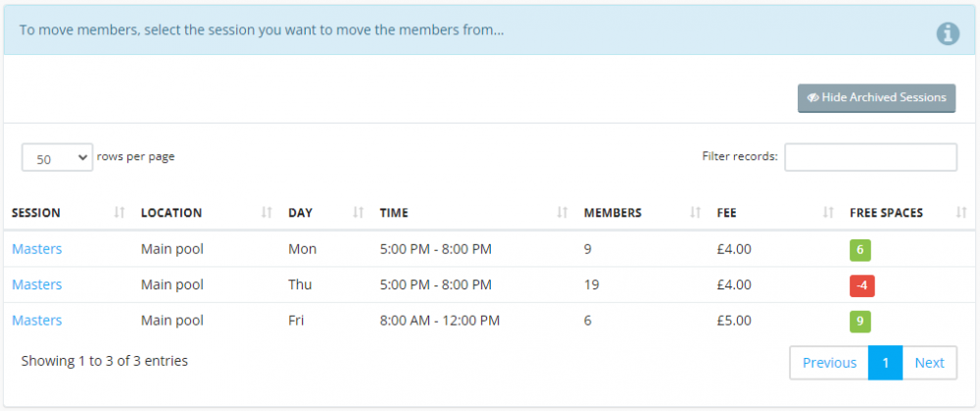Click the info icon in blue banner

(948, 33)
